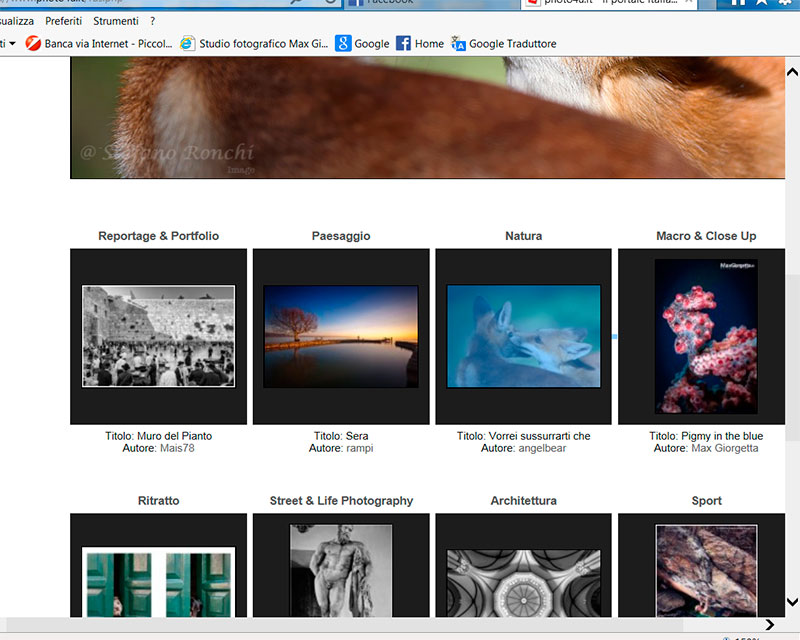
Task: Open author Mais78's profile link
Action: [x=177, y=448]
